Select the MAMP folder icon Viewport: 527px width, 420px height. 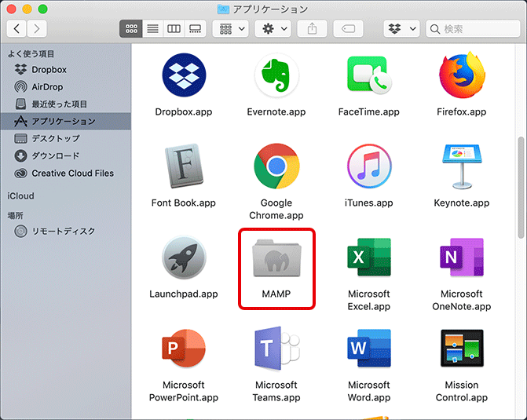pos(276,257)
